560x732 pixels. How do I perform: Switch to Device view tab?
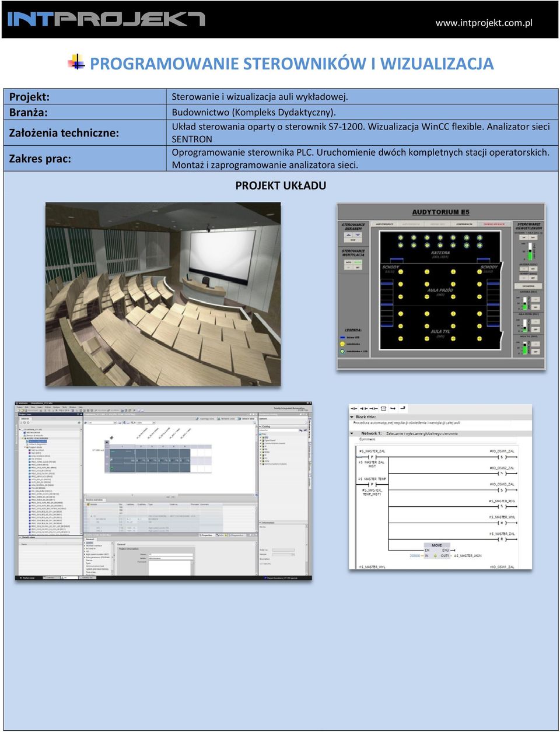246,419
